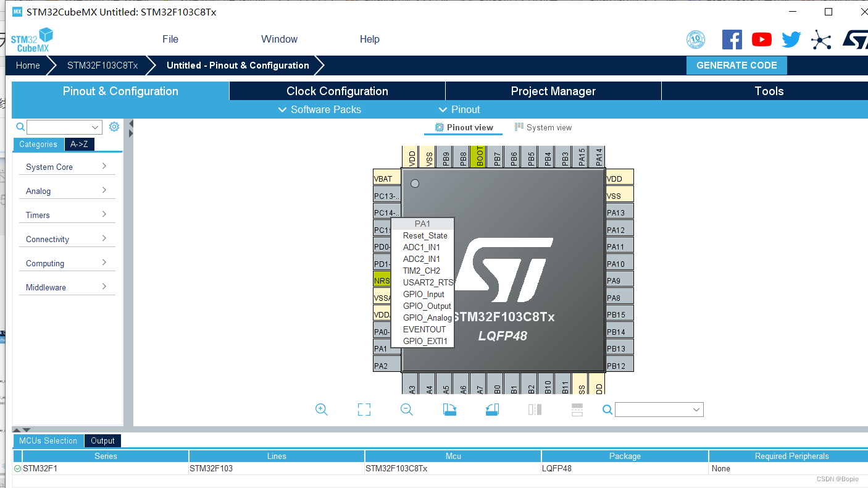Rotate the chip clockwise
The height and width of the screenshot is (488, 868).
[449, 410]
